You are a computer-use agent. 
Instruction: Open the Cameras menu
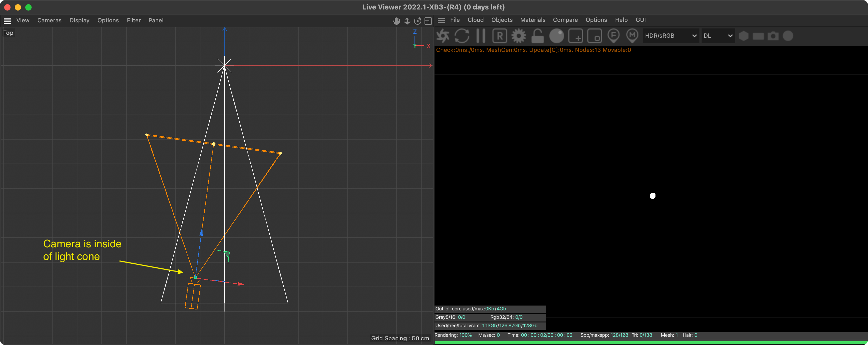click(49, 21)
